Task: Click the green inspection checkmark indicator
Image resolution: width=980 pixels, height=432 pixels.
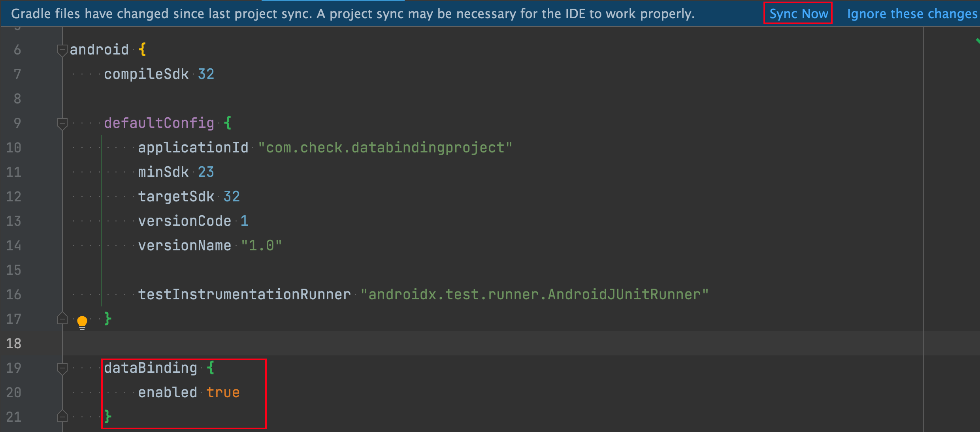Action: [977, 41]
